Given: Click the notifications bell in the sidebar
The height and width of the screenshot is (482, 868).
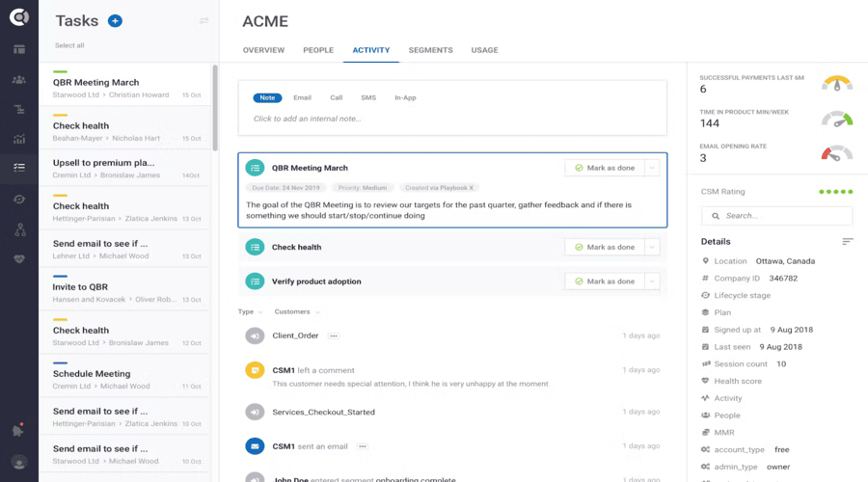Looking at the screenshot, I should [18, 431].
